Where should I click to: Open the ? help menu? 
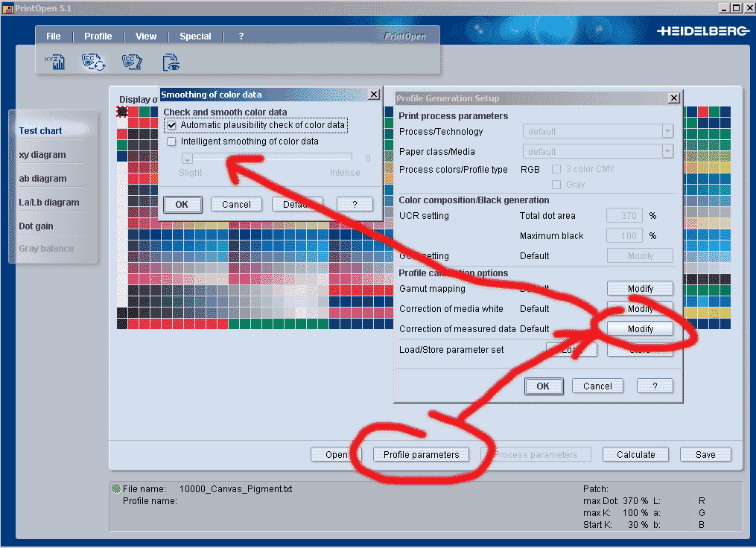pos(241,36)
